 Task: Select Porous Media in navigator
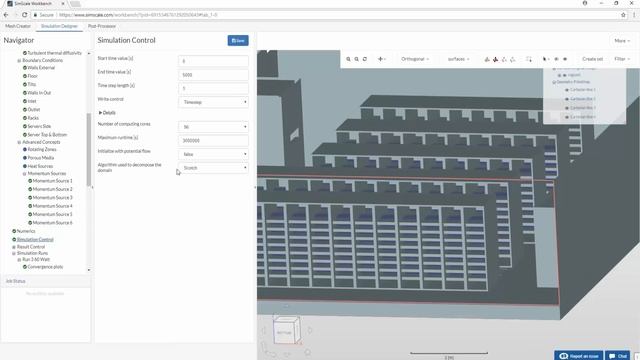41,158
